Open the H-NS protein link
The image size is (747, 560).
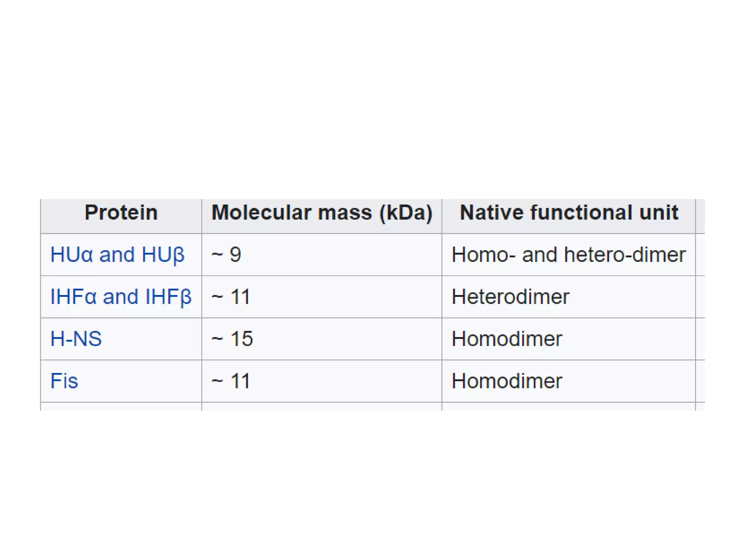(76, 339)
